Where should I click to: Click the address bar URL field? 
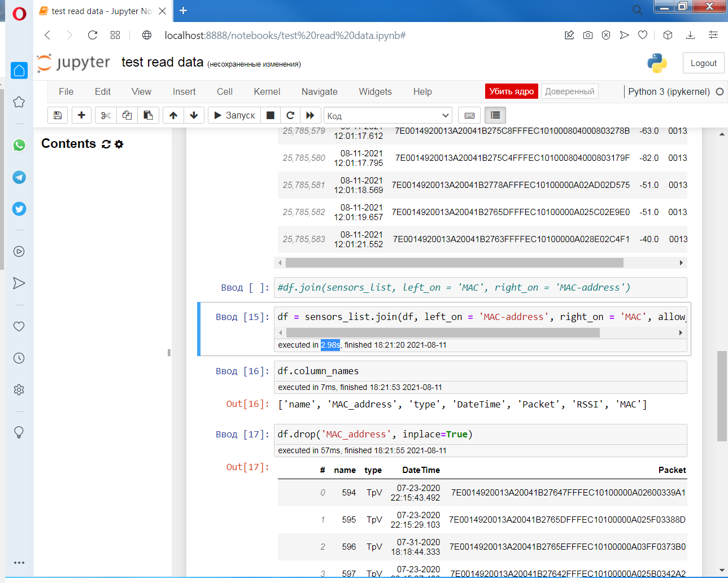(285, 35)
